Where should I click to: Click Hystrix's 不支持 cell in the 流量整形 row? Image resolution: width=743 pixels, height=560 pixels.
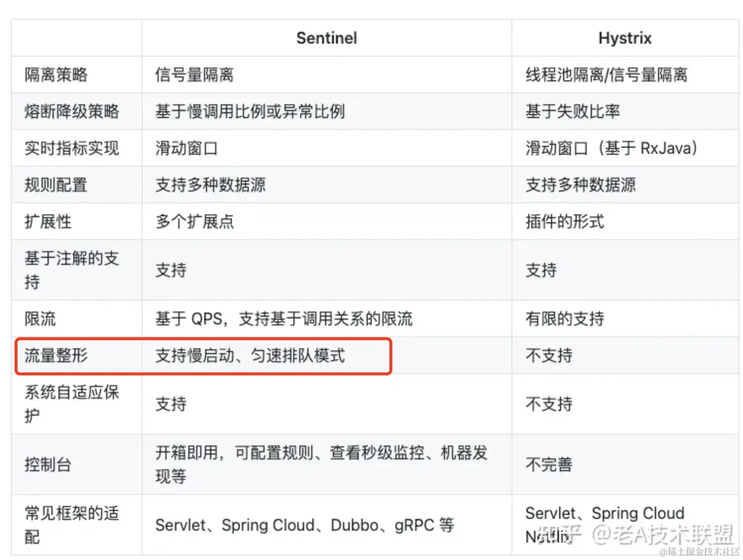(625, 356)
